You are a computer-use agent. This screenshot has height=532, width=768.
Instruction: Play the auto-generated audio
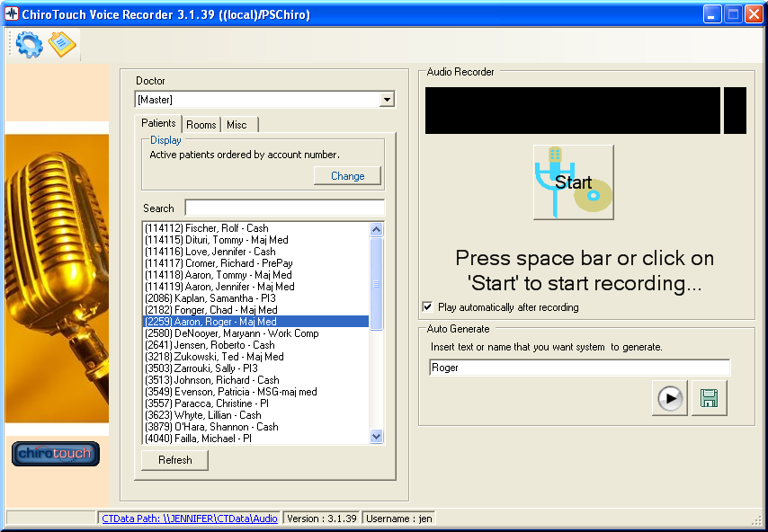pyautogui.click(x=670, y=398)
